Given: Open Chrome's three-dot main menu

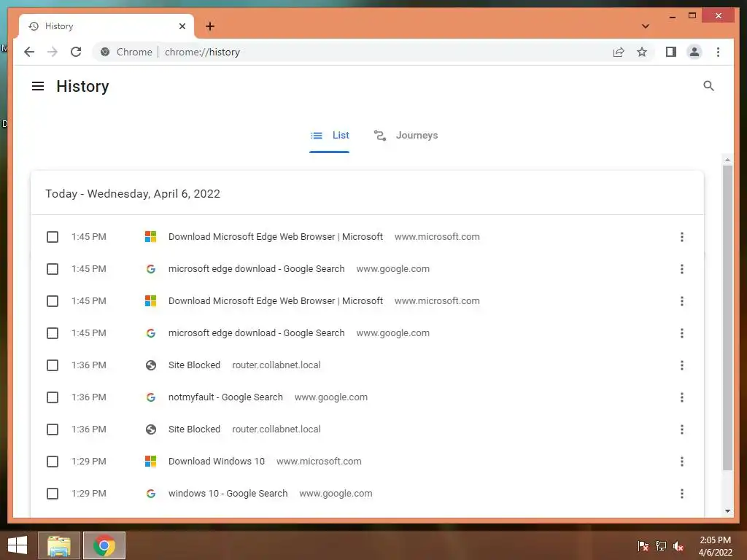Looking at the screenshot, I should [718, 52].
